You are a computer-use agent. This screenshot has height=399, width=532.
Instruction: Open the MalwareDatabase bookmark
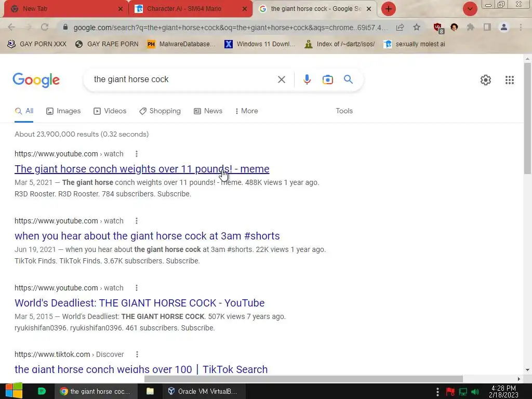coord(181,44)
